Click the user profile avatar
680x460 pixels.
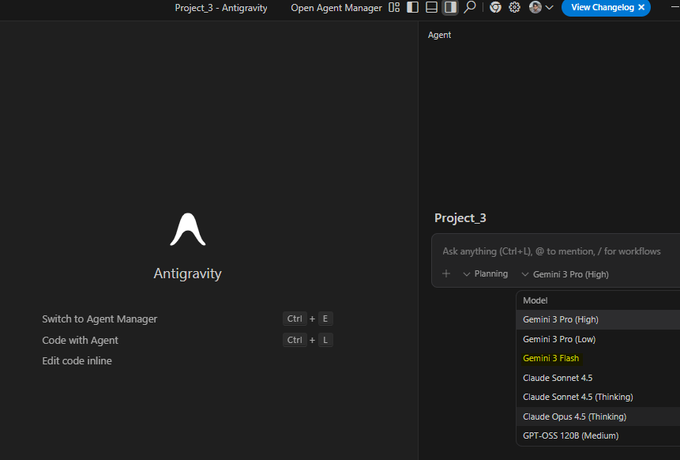pyautogui.click(x=535, y=7)
